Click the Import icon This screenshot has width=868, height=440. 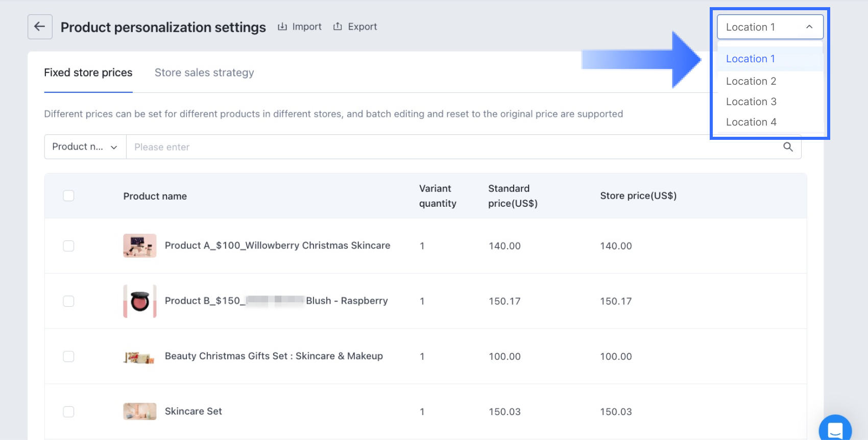(282, 27)
